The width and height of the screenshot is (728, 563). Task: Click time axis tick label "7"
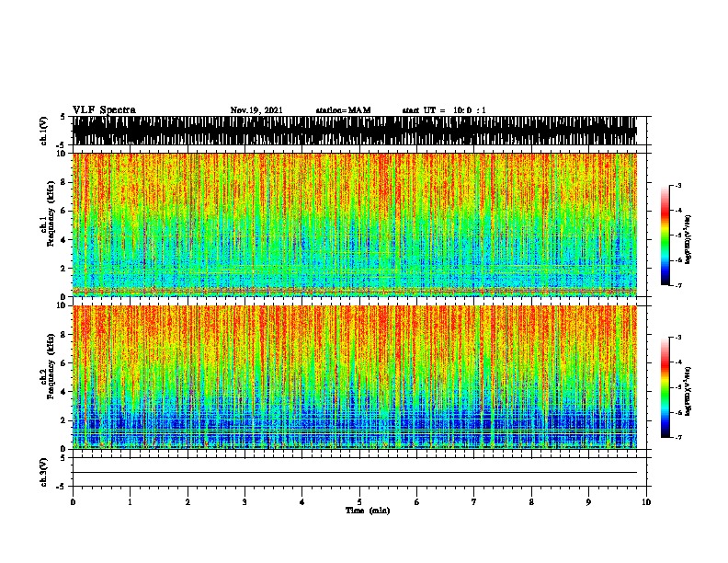(474, 502)
